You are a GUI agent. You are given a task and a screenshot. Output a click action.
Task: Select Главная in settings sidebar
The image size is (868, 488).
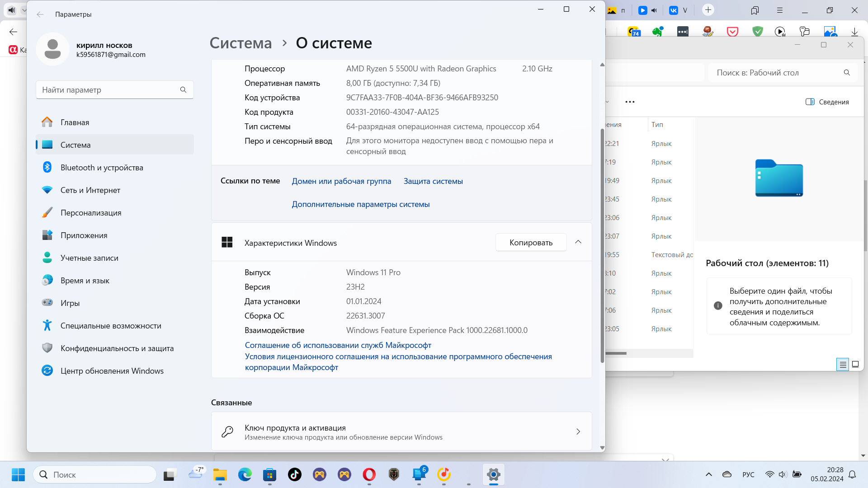coord(75,122)
